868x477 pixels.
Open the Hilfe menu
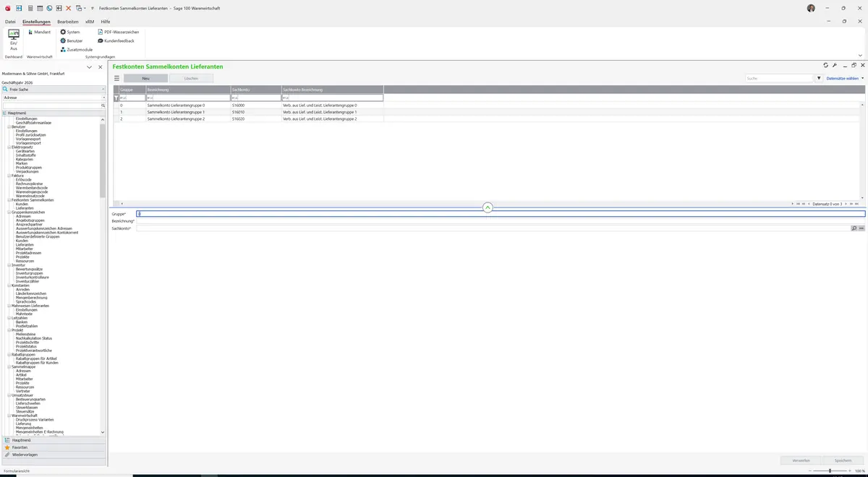click(x=106, y=22)
